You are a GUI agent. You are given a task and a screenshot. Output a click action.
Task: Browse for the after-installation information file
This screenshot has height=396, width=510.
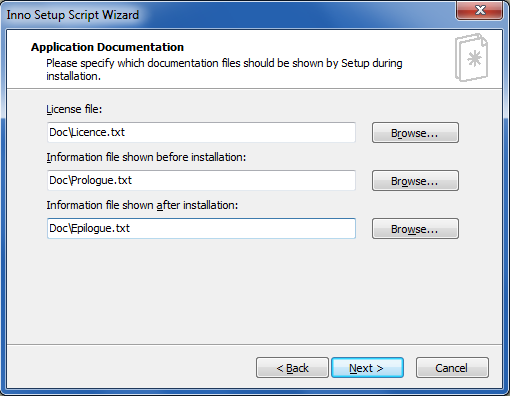click(415, 229)
